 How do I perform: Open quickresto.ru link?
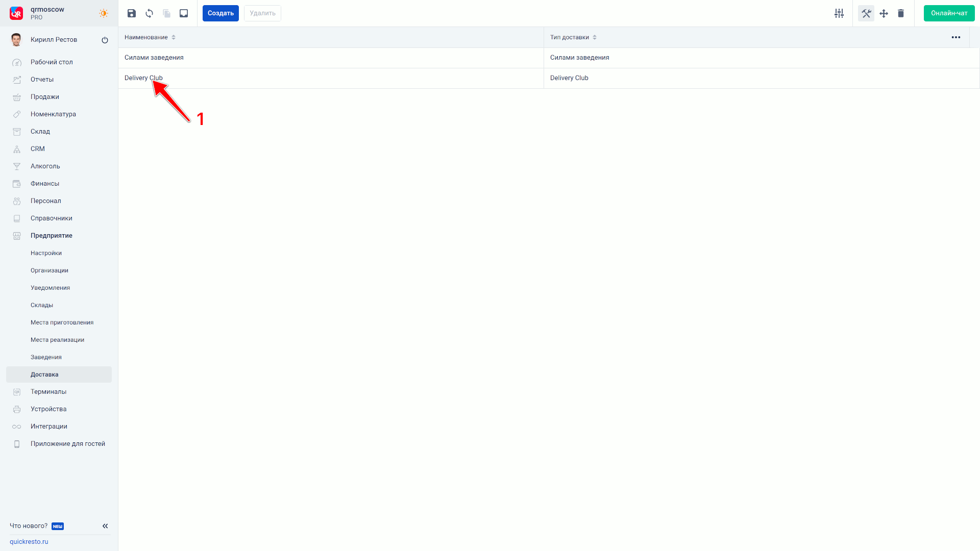[x=29, y=542]
